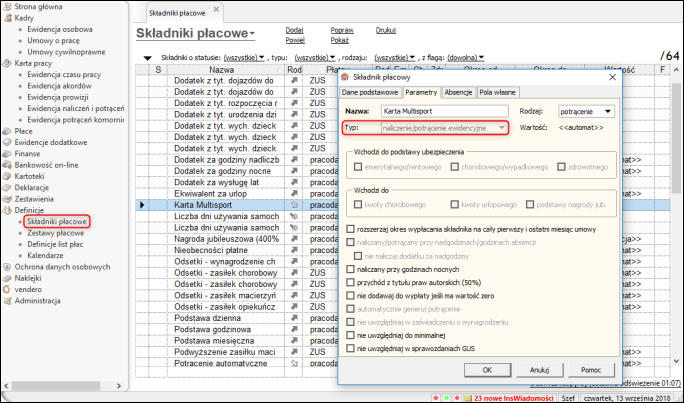Switch to Dane podstawowe tab
The image size is (684, 403).
tap(370, 92)
